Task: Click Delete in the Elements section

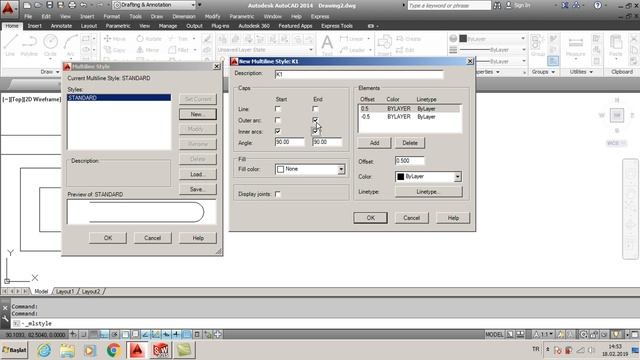Action: click(410, 143)
